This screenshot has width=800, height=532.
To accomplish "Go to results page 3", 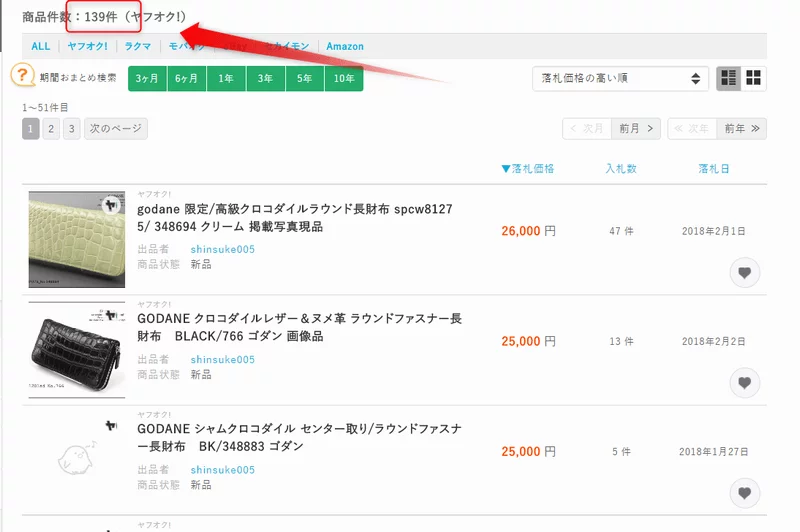I will [71, 129].
